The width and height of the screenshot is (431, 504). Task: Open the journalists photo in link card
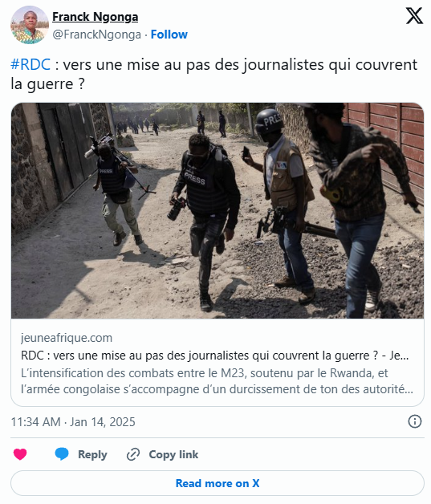point(218,210)
